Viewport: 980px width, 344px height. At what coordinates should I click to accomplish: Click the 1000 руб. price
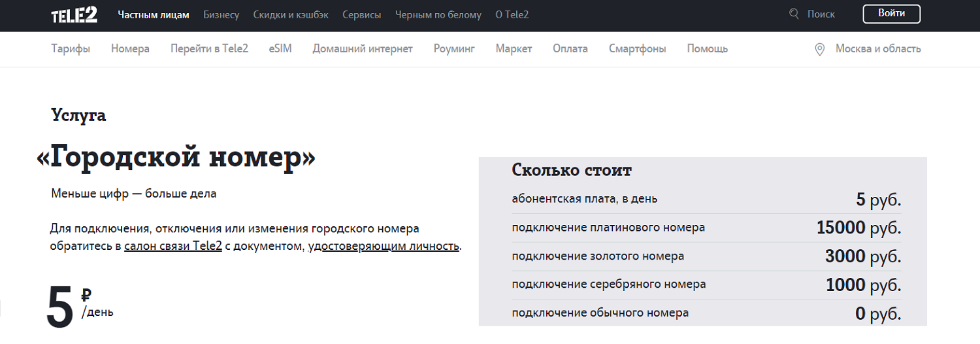point(863,285)
